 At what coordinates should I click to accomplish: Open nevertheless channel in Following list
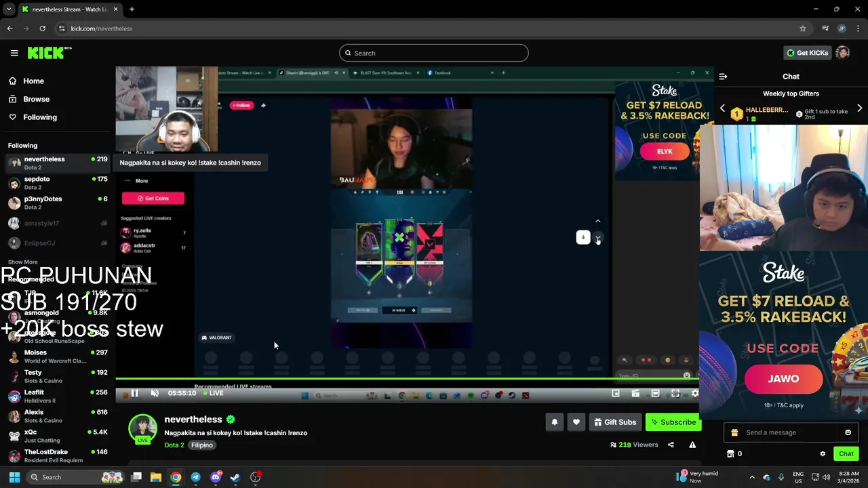point(58,163)
